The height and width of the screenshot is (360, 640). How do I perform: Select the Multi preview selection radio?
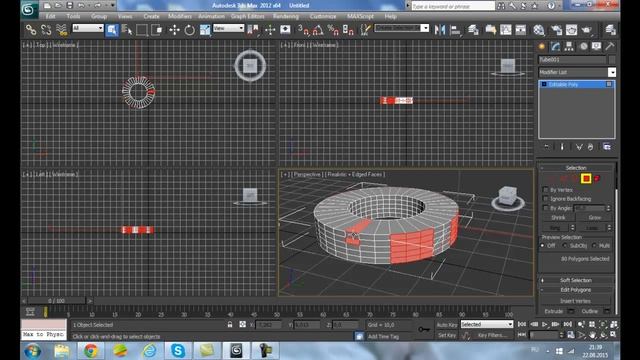click(x=594, y=246)
